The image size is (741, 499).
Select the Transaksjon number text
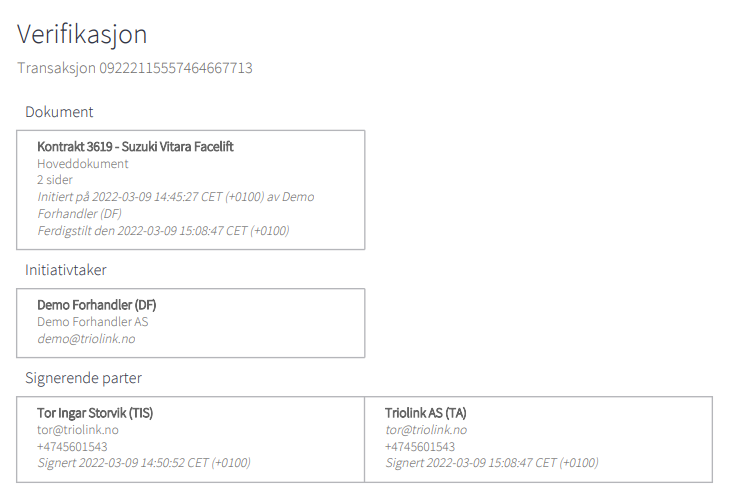(135, 68)
